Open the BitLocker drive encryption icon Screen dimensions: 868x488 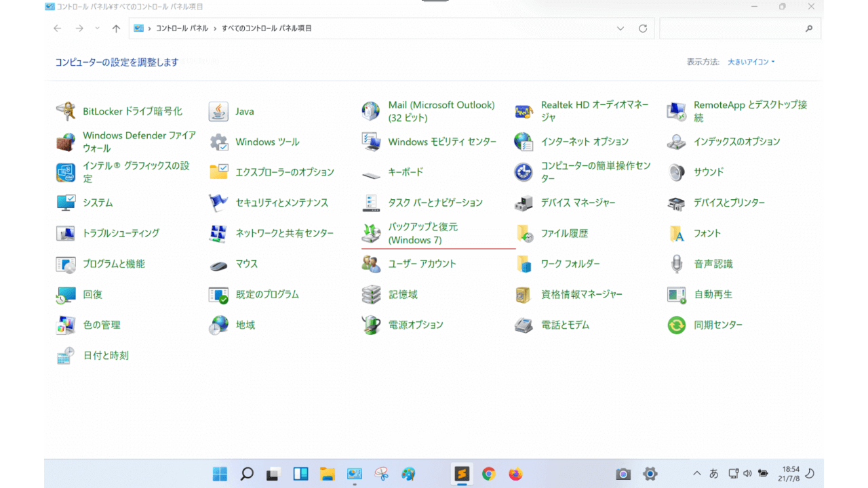[66, 111]
